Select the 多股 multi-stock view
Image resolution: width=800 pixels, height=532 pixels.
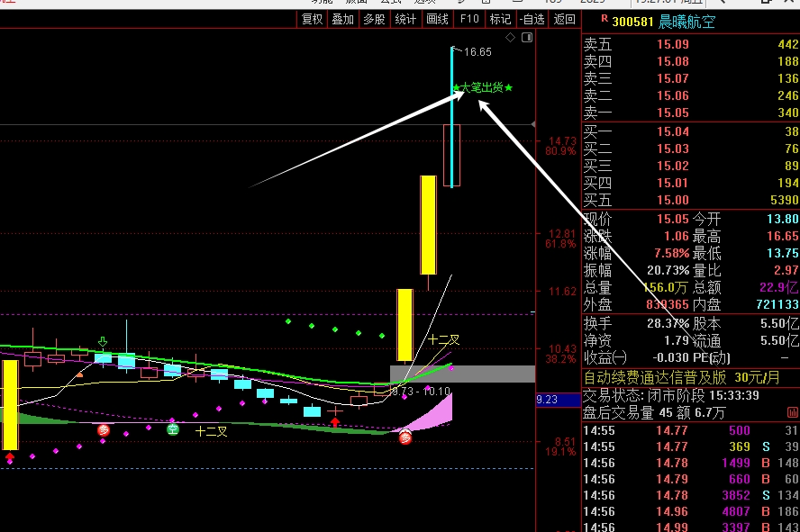tap(374, 20)
